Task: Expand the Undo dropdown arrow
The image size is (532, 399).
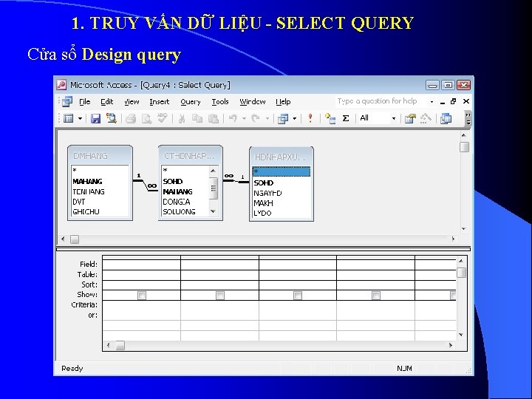Action: 244,119
